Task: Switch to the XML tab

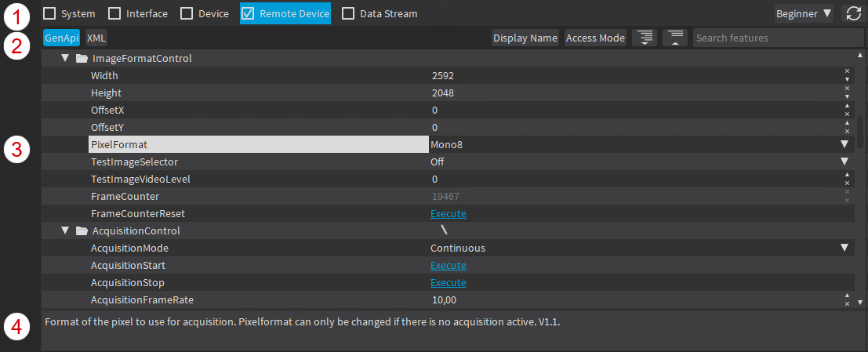Action: 96,38
